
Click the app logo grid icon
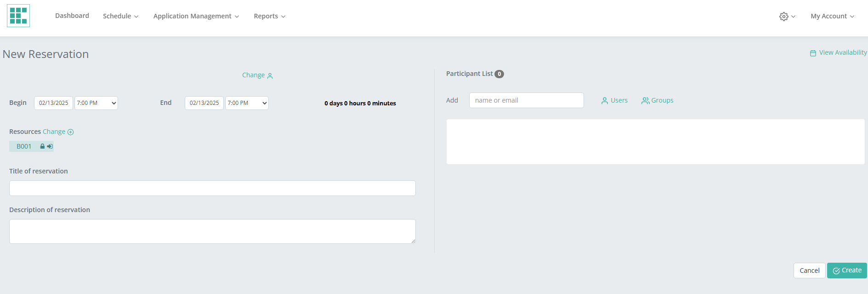[x=18, y=16]
